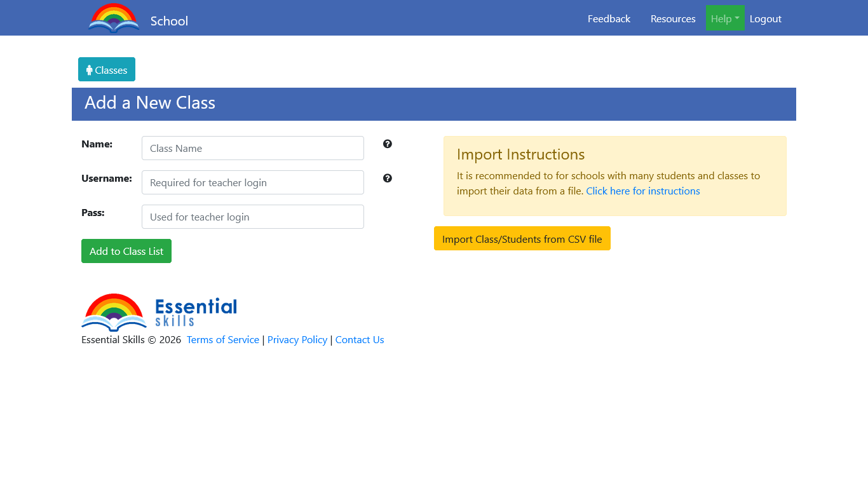Go back to Classes
868x488 pixels.
tap(107, 69)
